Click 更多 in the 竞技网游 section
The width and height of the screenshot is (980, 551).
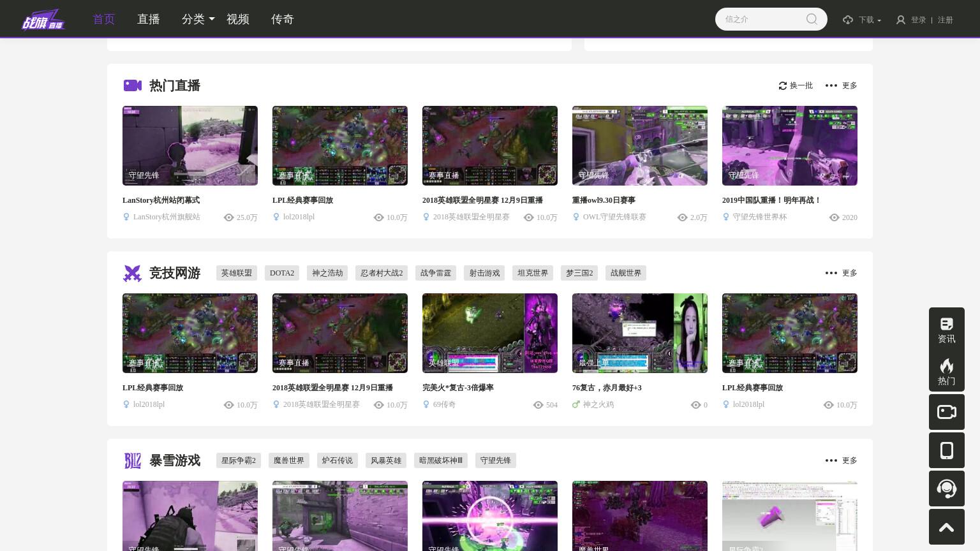coord(850,273)
